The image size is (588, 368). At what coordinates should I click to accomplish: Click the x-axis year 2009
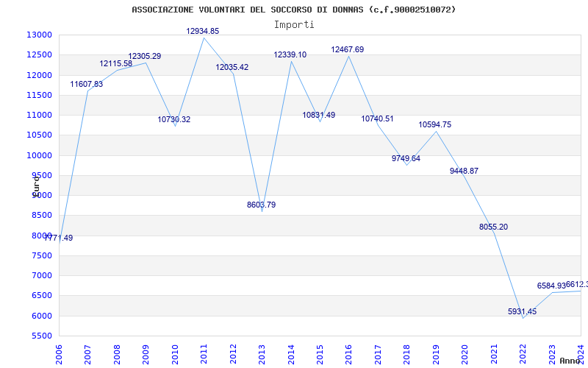pyautogui.click(x=146, y=354)
